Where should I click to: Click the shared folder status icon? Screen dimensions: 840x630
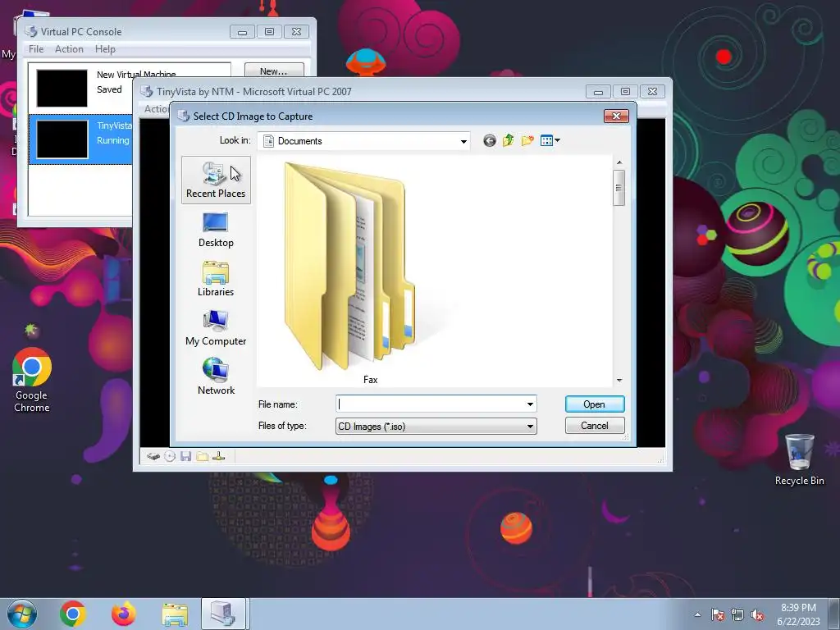[202, 456]
